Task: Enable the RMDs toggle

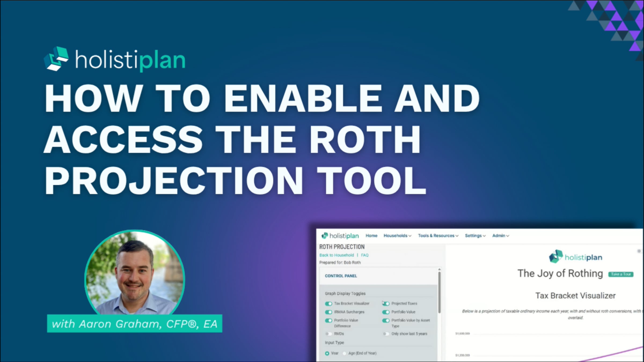Action: click(x=328, y=334)
